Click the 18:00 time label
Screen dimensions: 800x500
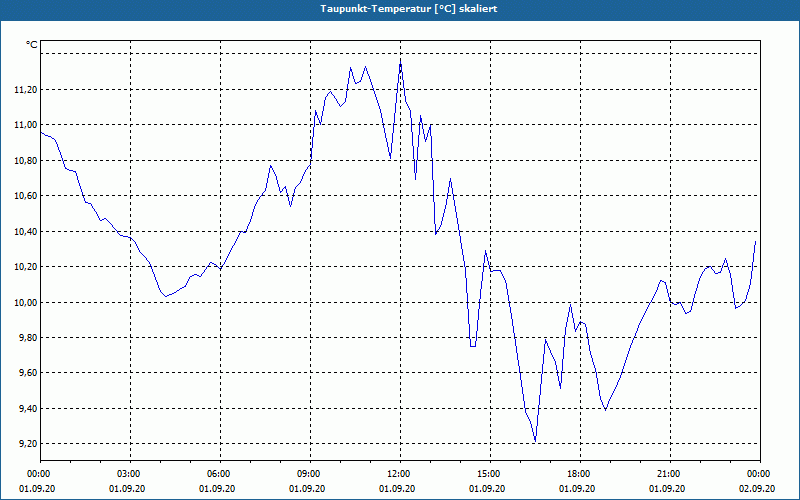click(x=580, y=474)
